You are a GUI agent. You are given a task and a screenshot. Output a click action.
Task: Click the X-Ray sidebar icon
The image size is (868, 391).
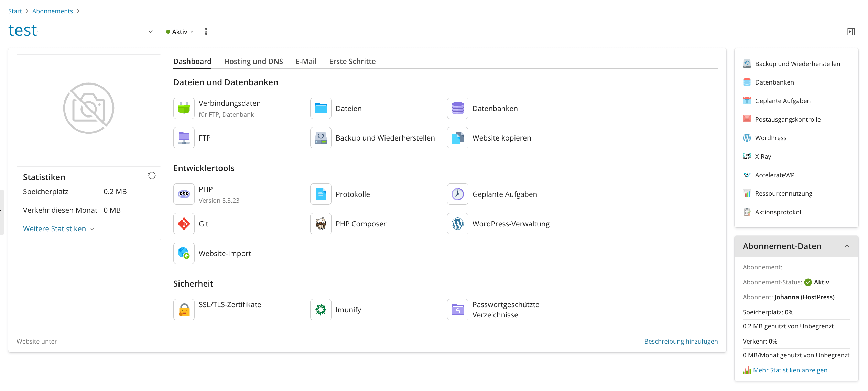point(747,156)
